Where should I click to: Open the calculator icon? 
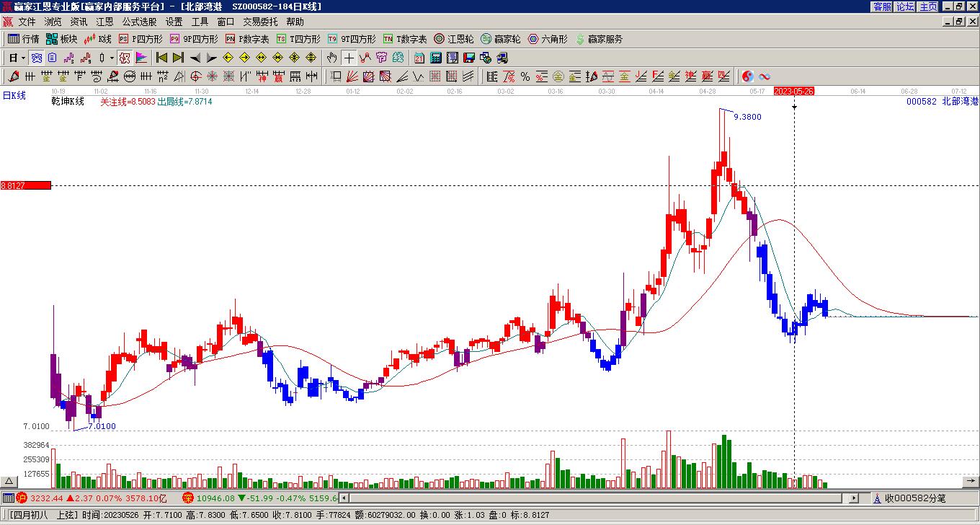[x=435, y=58]
